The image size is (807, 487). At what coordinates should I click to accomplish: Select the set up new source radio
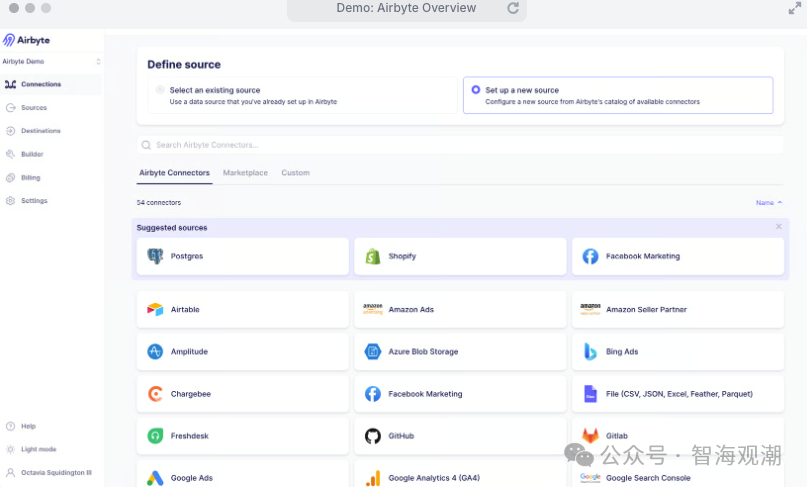pyautogui.click(x=476, y=90)
